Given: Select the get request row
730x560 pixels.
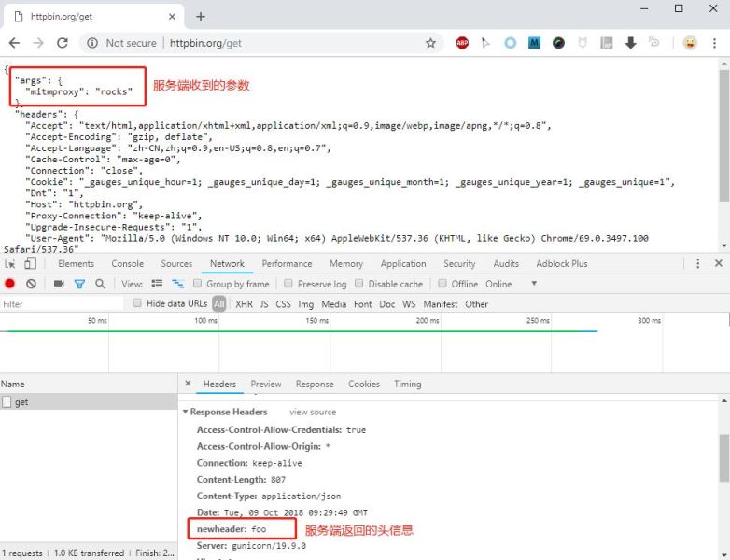Looking at the screenshot, I should click(x=89, y=401).
